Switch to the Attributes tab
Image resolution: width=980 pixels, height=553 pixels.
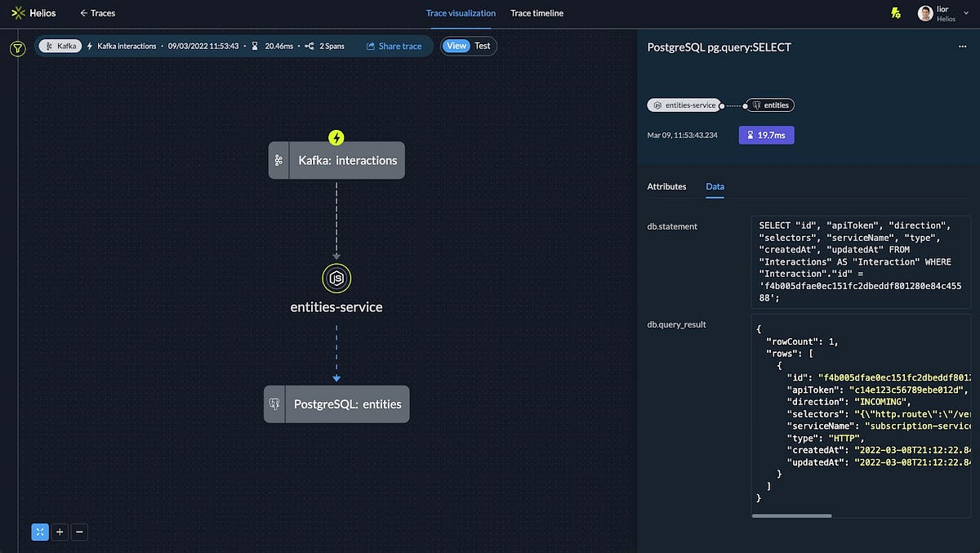point(666,186)
